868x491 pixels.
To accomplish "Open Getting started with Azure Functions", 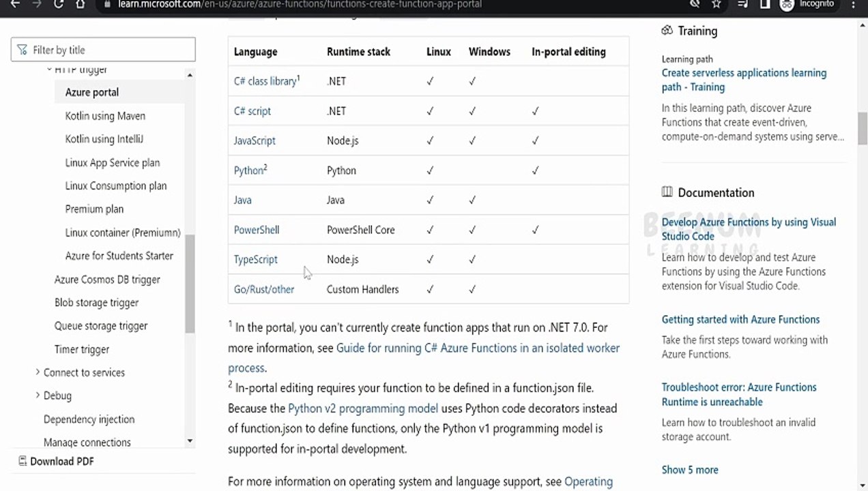I will (740, 319).
